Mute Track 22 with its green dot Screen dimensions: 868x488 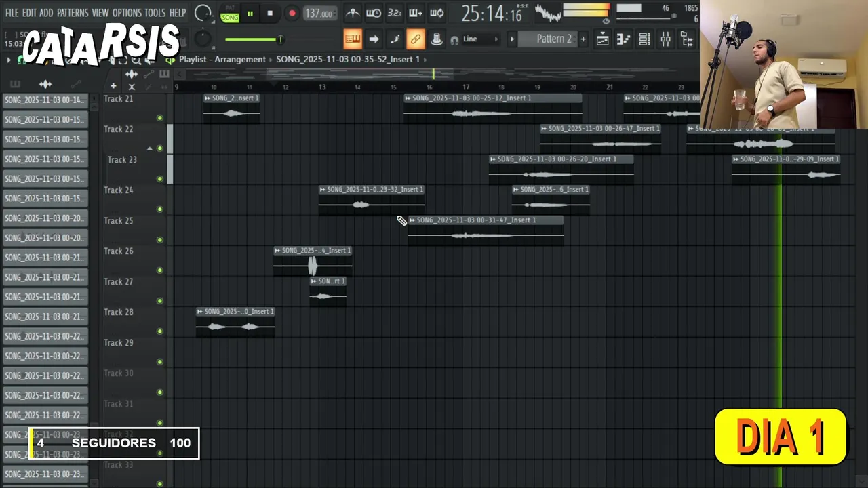click(160, 148)
